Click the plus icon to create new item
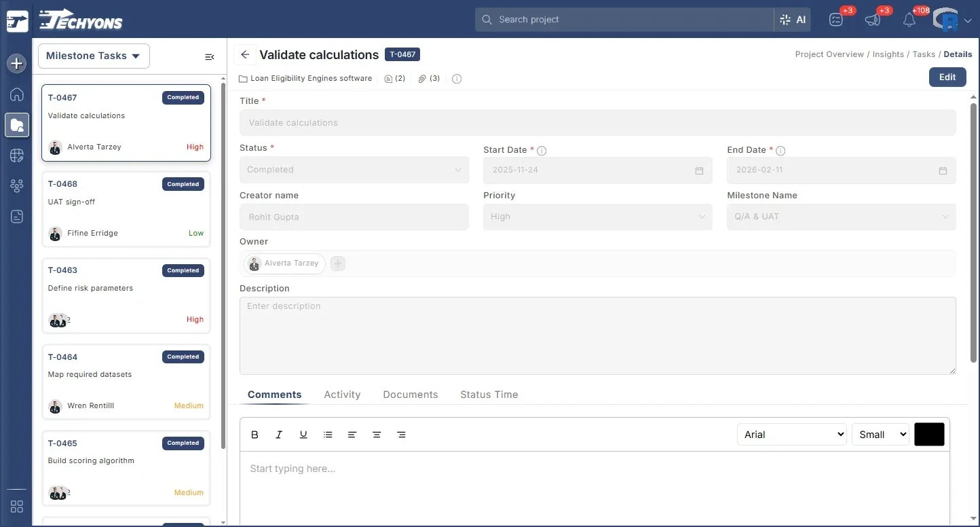 tap(16, 63)
